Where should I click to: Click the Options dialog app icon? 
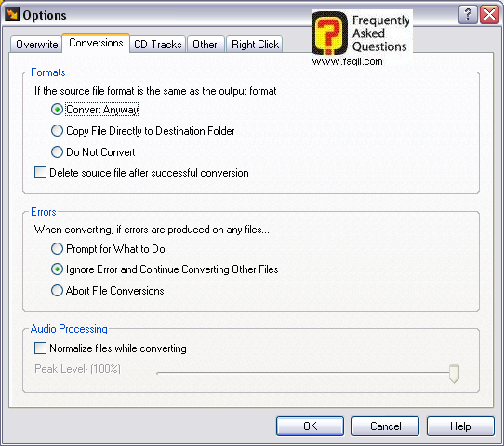pos(12,14)
